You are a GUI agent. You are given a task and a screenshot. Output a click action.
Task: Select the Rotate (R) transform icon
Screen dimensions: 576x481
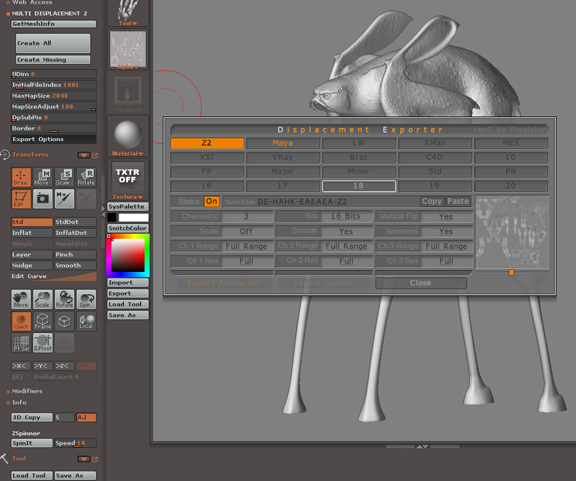point(86,177)
